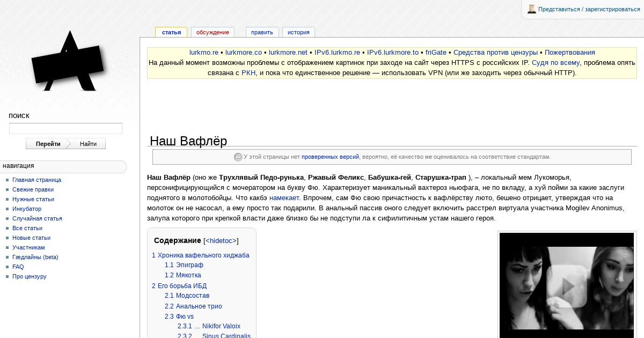The width and height of the screenshot is (644, 338).
Task: Open the FAQ navigation link
Action: click(18, 267)
